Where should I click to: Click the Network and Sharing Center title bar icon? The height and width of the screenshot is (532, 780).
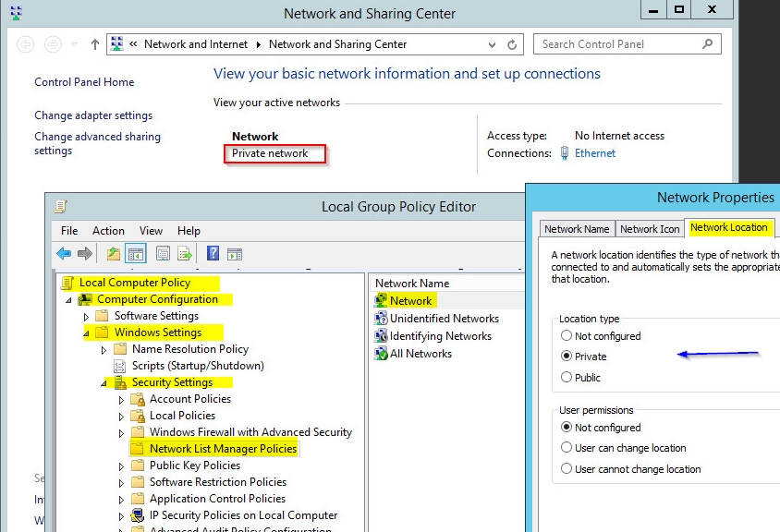(17, 13)
